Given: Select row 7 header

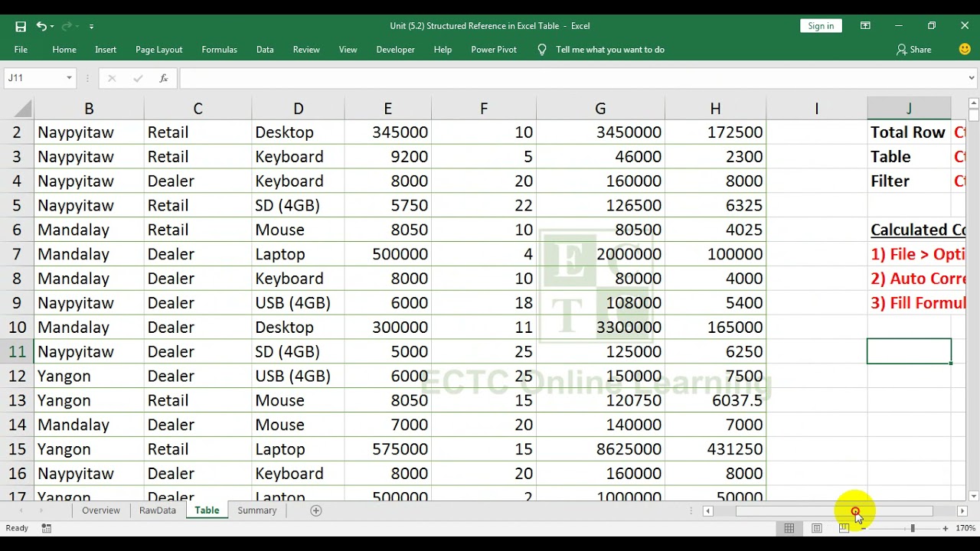Looking at the screenshot, I should pos(17,254).
